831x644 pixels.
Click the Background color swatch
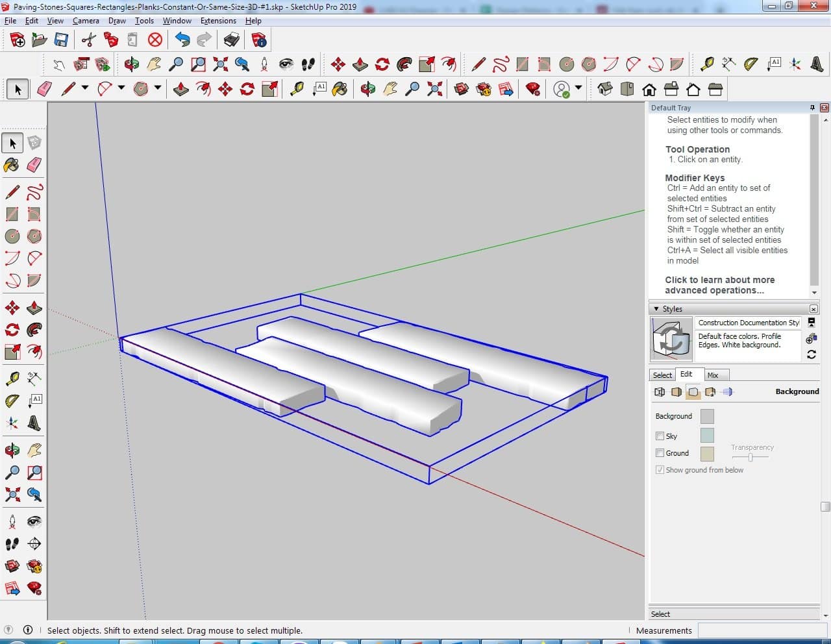[707, 416]
